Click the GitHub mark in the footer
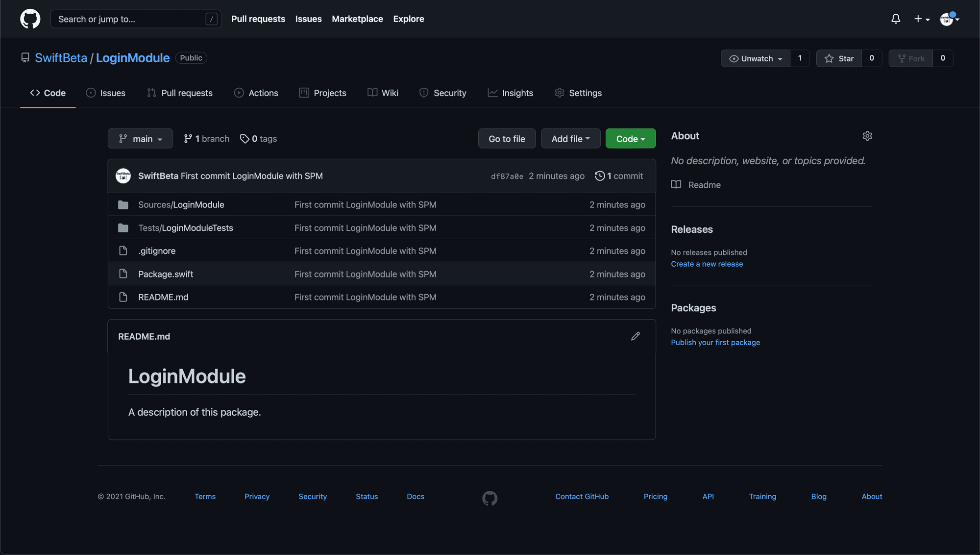 click(x=490, y=498)
